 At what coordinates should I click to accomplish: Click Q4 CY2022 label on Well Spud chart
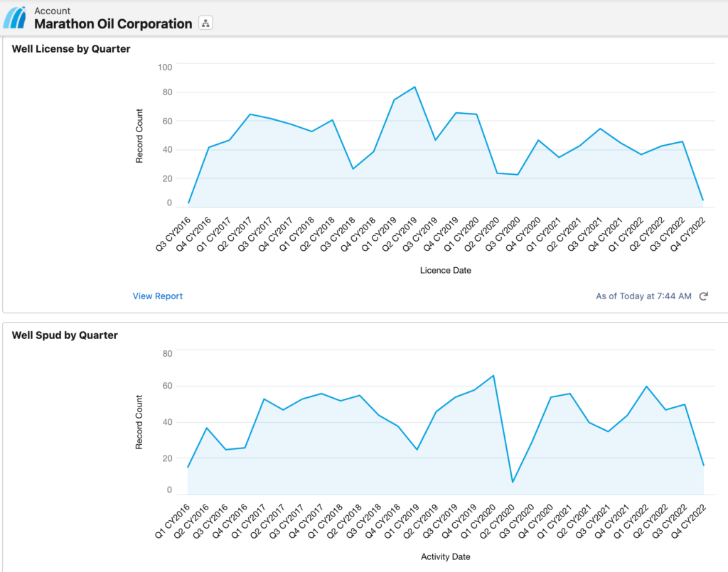[x=688, y=521]
